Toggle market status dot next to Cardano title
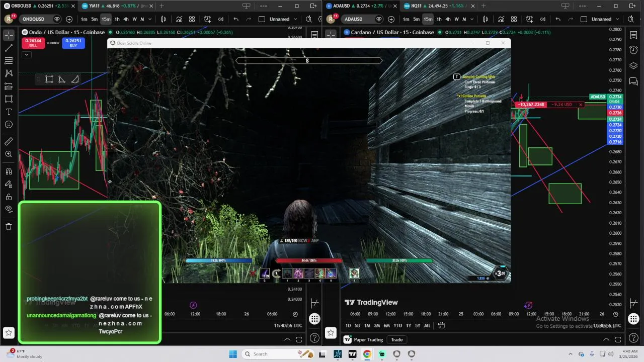This screenshot has height=362, width=644. coord(440,32)
